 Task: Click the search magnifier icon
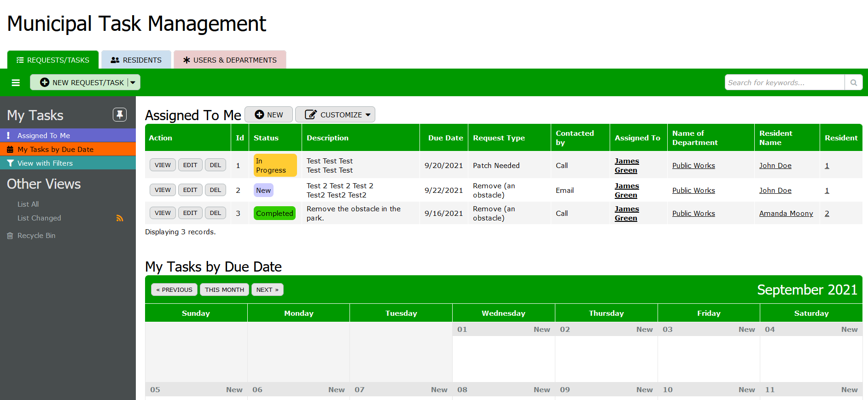coord(853,82)
